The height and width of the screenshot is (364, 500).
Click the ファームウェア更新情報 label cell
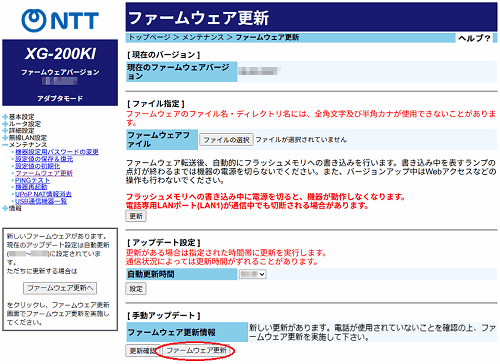tap(187, 332)
